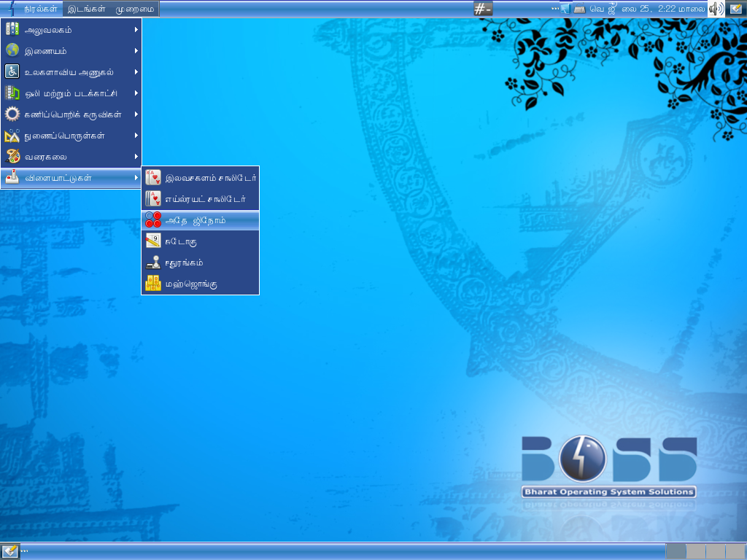Switch to the second workspace
This screenshot has width=747, height=560.
[x=695, y=552]
